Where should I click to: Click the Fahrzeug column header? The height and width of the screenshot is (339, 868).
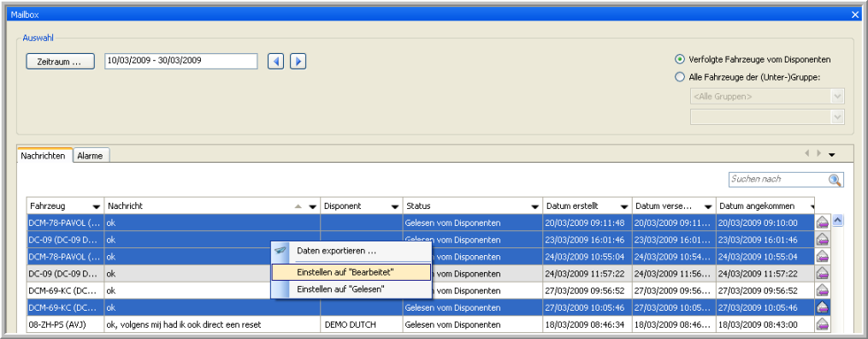65,206
